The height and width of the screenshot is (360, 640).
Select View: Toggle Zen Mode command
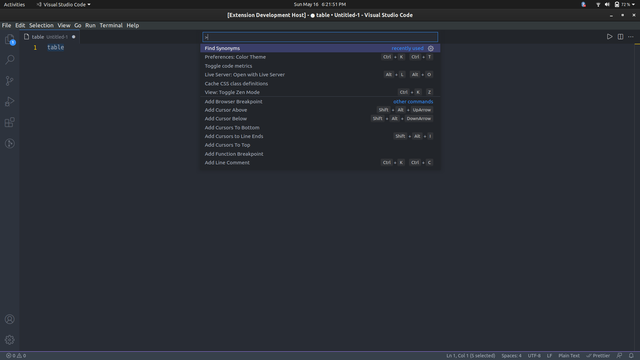[x=320, y=92]
